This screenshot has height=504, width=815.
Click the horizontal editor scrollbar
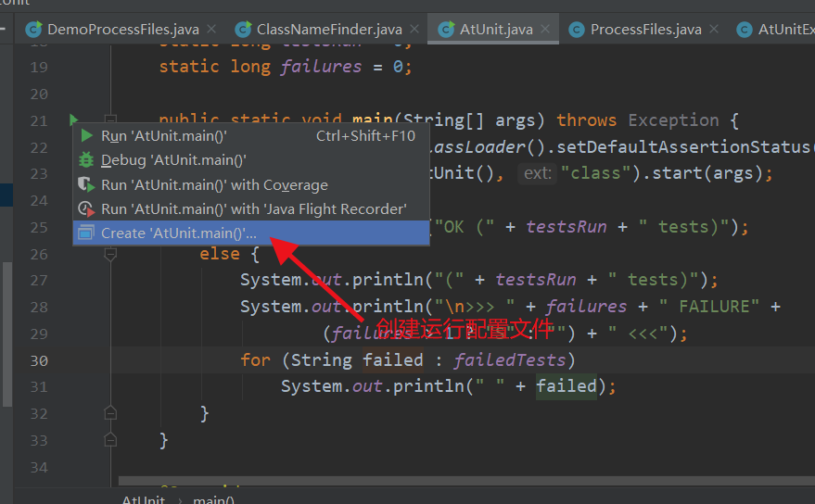(x=466, y=481)
